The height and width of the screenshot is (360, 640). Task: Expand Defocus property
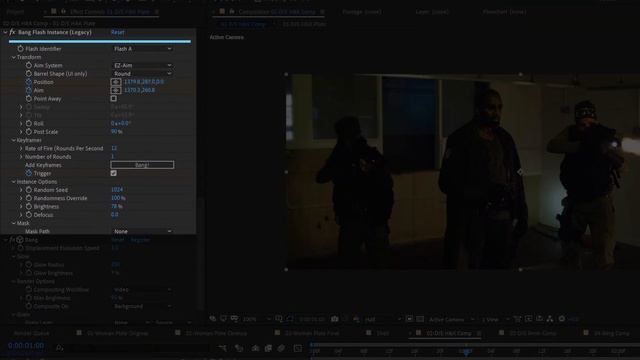point(21,215)
